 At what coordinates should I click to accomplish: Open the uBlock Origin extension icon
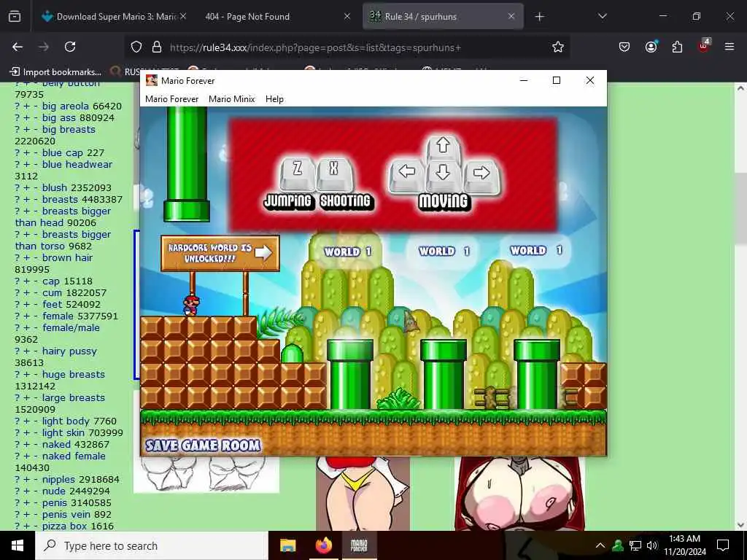(x=704, y=46)
